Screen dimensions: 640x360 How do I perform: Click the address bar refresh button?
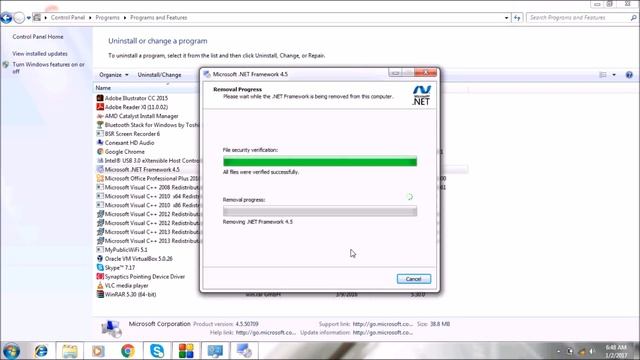(x=517, y=18)
